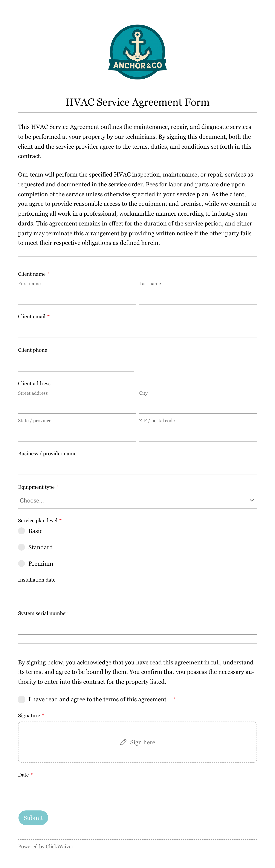Screen dimensions: 275x868
Task: Click the ZIP / postal code field
Action: [x=198, y=434]
